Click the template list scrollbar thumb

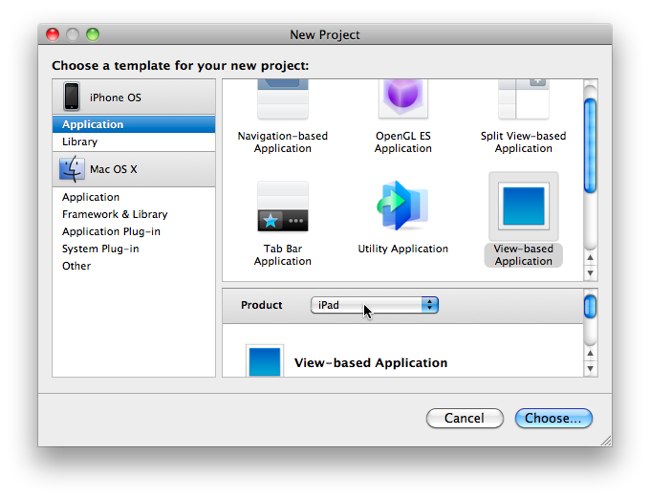(590, 146)
